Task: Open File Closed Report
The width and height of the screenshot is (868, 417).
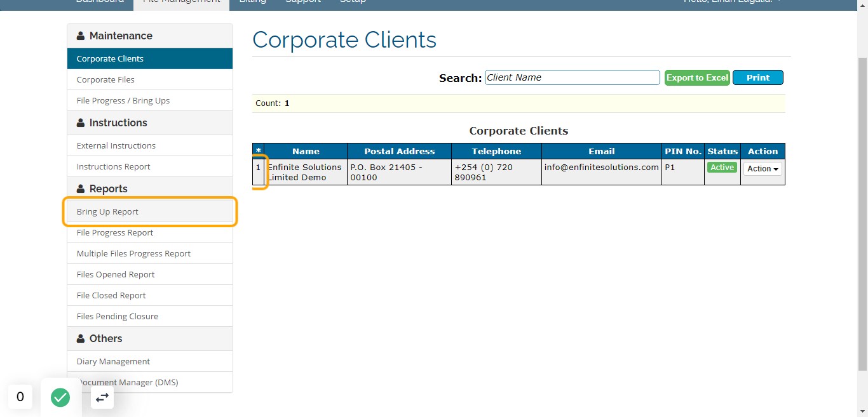Action: [150, 295]
